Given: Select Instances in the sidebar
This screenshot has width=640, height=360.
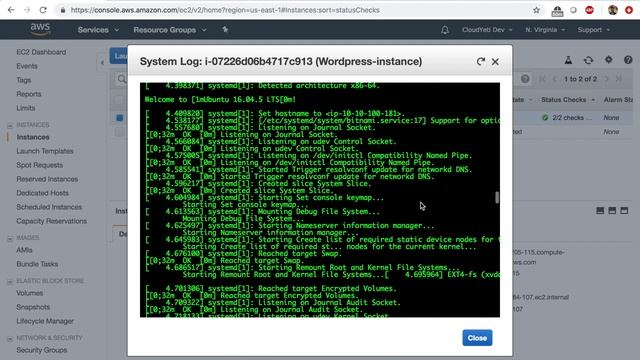Looking at the screenshot, I should coord(33,137).
